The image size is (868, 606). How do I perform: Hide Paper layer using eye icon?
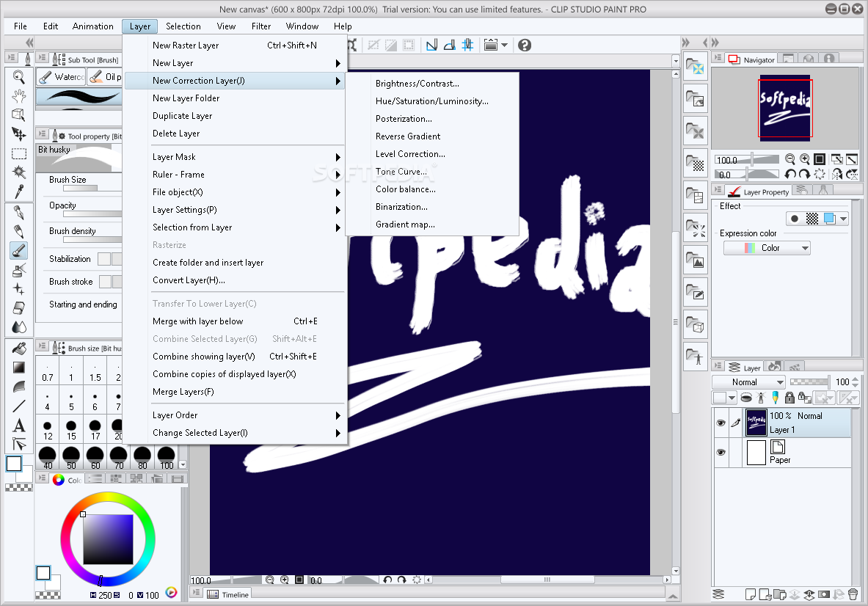pos(721,452)
